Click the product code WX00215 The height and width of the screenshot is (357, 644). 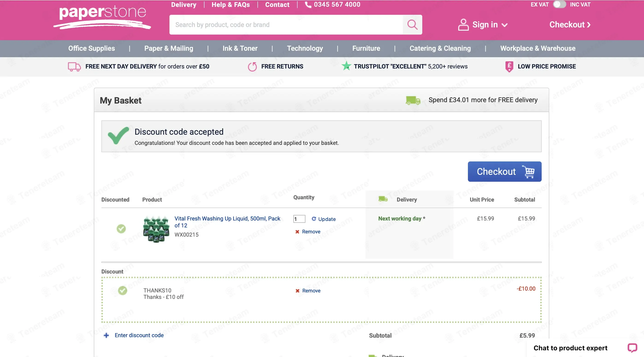(x=186, y=235)
